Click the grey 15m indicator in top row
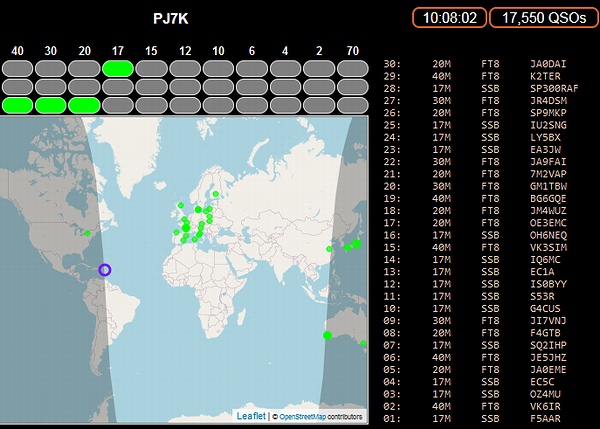This screenshot has height=429, width=600. pyautogui.click(x=152, y=69)
